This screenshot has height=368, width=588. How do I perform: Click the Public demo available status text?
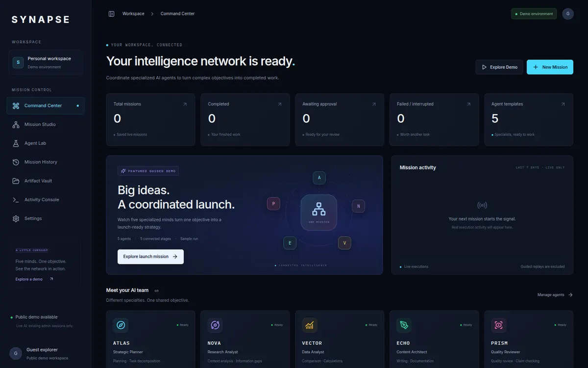pyautogui.click(x=36, y=317)
